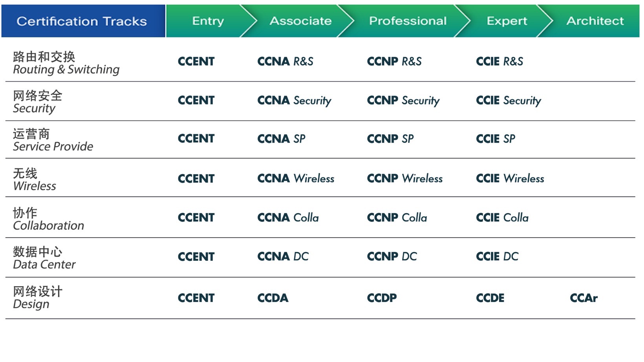Select the Data Center track label
The height and width of the screenshot is (362, 644).
44,258
